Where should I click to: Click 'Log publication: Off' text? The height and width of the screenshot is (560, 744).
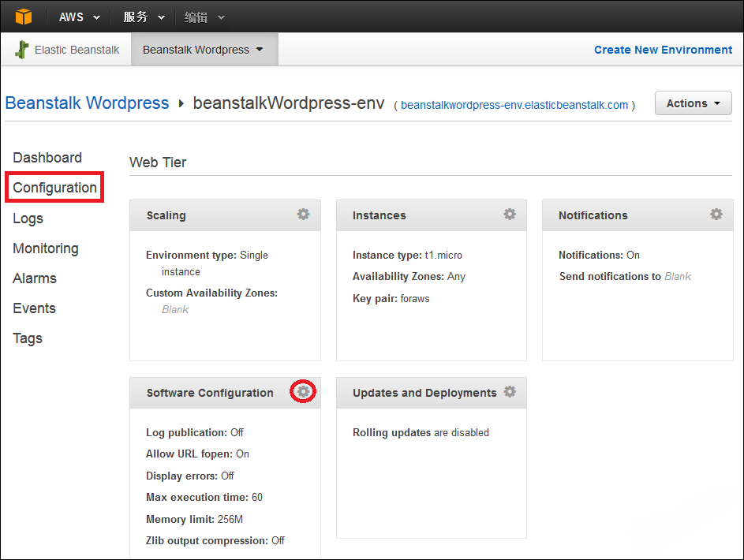[195, 432]
